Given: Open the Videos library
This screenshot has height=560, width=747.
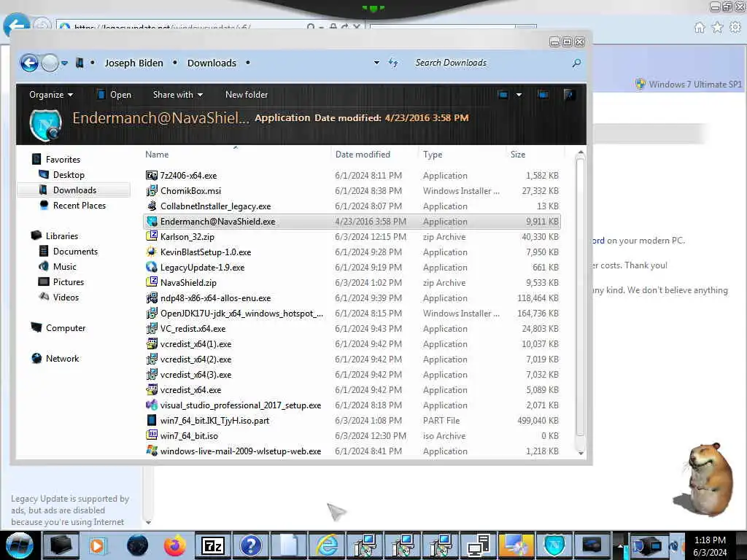Looking at the screenshot, I should pos(66,297).
